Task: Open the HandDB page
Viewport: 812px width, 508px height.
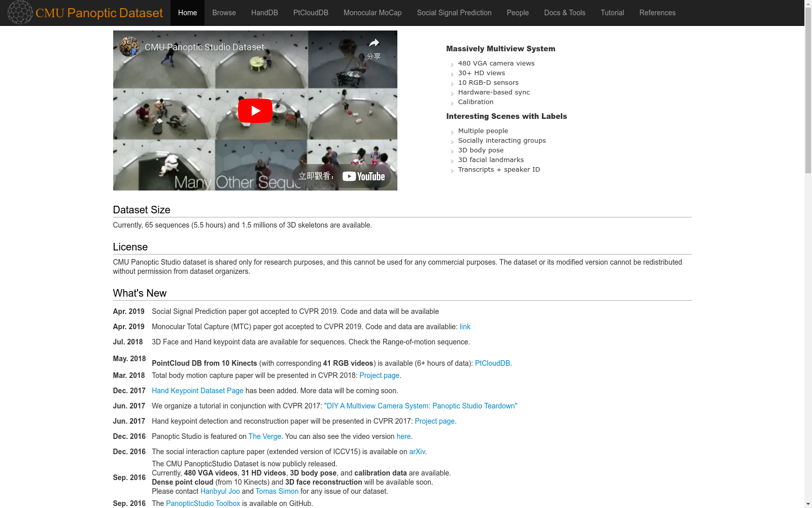Action: tap(264, 13)
